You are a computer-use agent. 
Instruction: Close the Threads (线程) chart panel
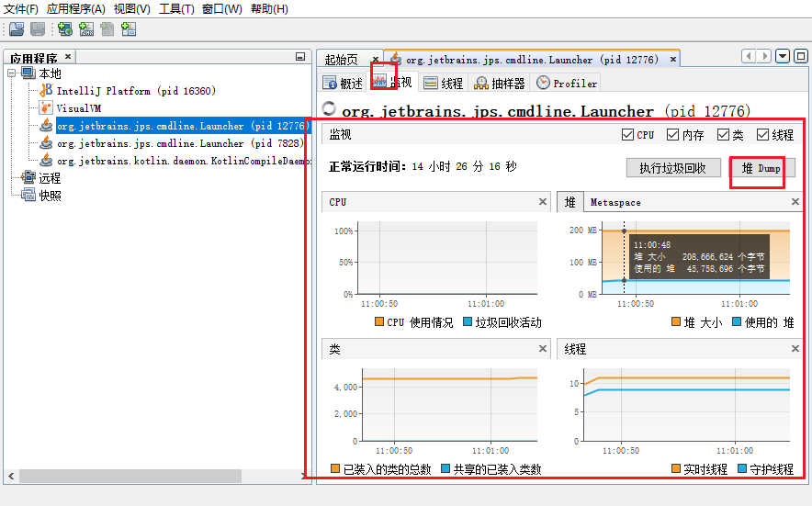coord(795,349)
